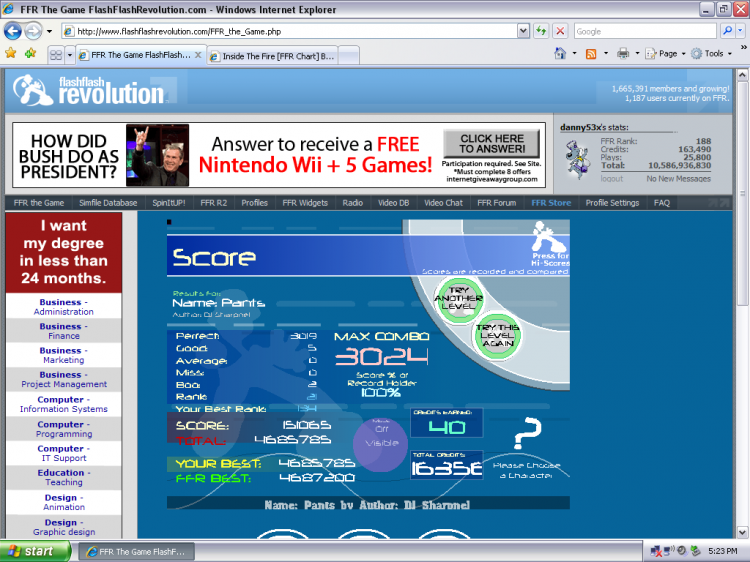
Task: Open the FFR the Game menu
Action: point(39,203)
